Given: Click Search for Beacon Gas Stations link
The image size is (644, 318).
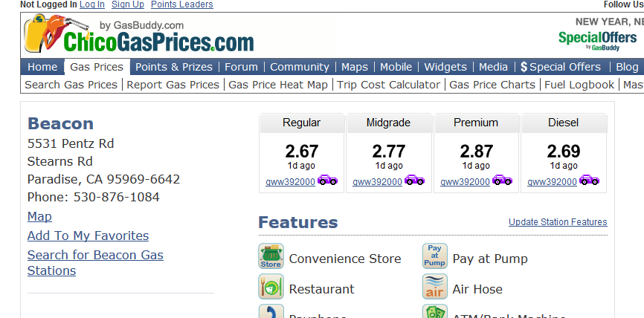Looking at the screenshot, I should pos(95,262).
